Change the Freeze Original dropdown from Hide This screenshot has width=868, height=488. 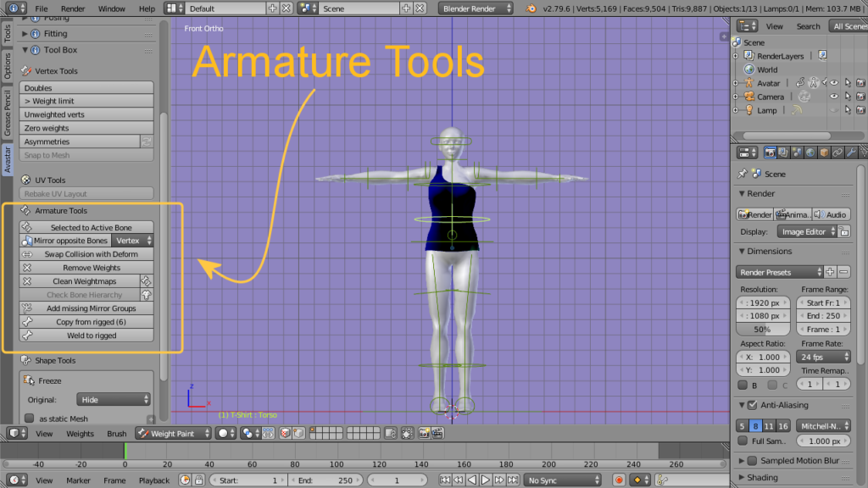[x=113, y=398]
